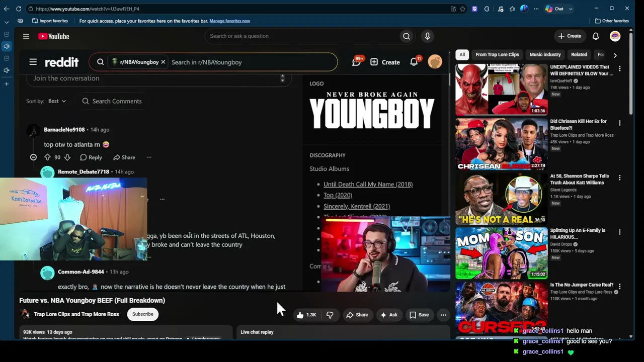
Task: Click the Reddit Create post button
Action: [x=385, y=62]
